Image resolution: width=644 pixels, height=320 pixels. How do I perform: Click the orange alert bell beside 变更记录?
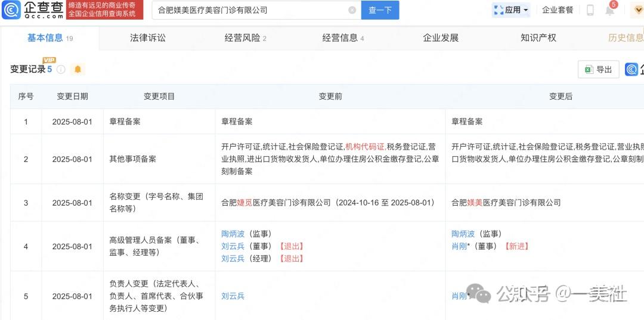(78, 69)
